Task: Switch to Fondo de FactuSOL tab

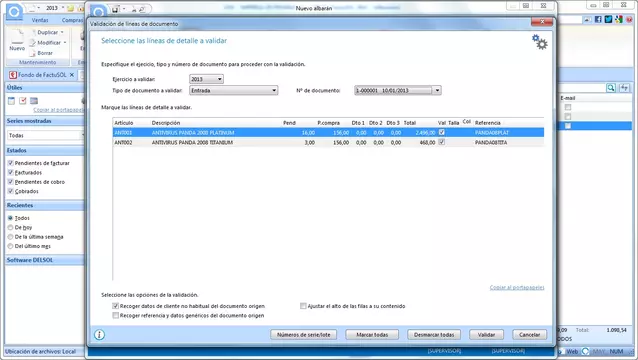Action: click(42, 75)
